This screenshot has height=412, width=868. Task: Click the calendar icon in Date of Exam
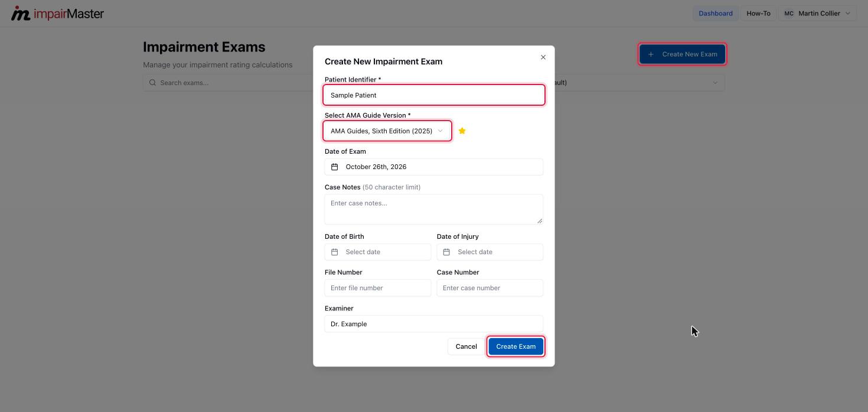coord(334,167)
